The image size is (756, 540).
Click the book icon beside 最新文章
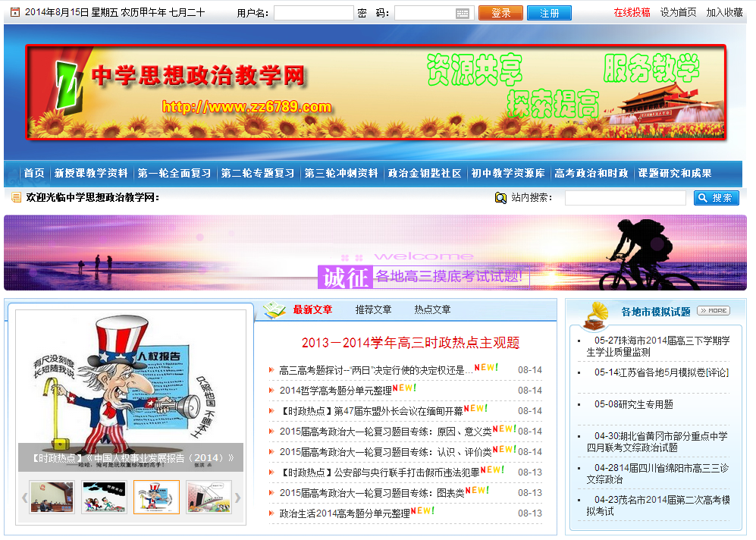pos(274,309)
